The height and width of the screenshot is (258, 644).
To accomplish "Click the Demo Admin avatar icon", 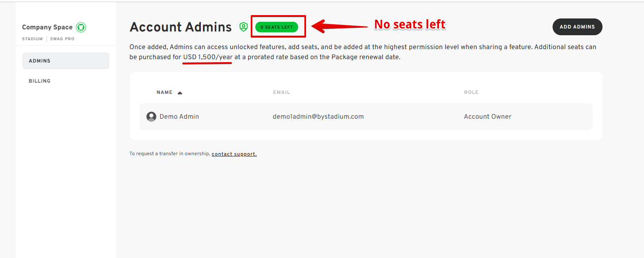I will point(151,117).
